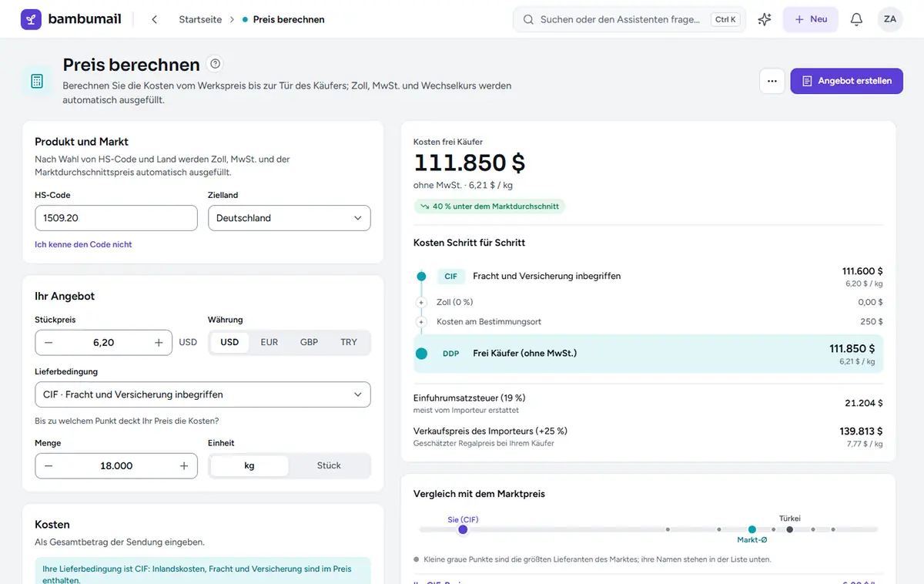Increase Stückpreis with the plus button
This screenshot has height=584, width=924.
[159, 343]
